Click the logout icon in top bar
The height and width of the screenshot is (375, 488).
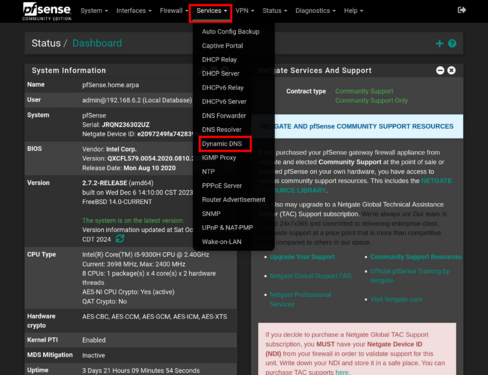(462, 10)
